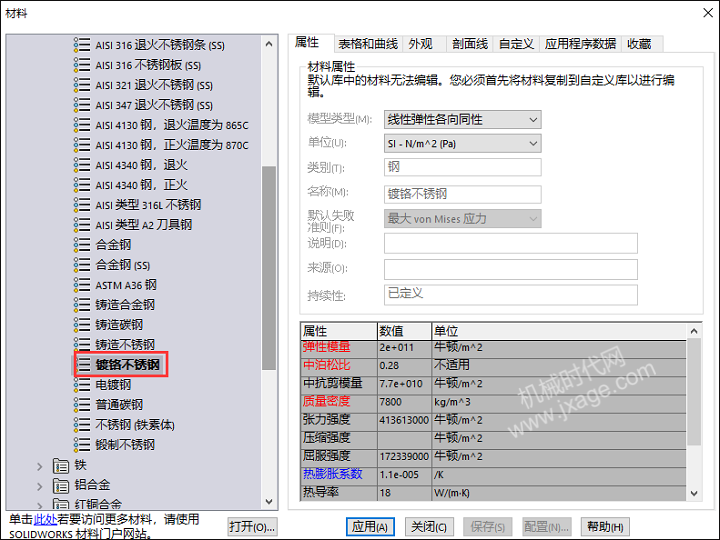
Task: Click the 弹性模量 row in the property table
Action: pos(493,348)
